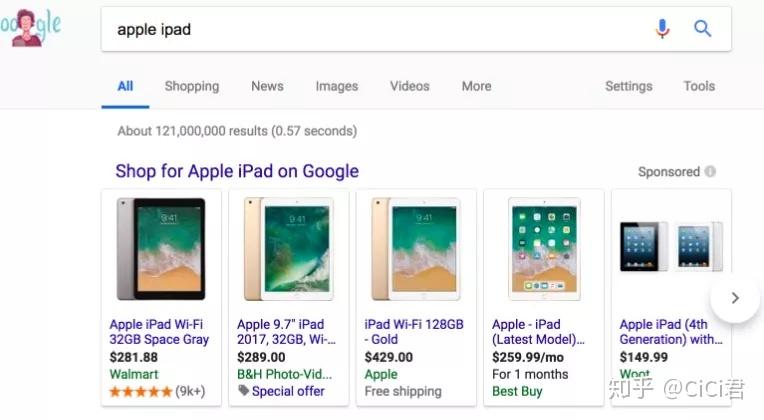
Task: Go to the Videos tab
Action: [x=410, y=86]
